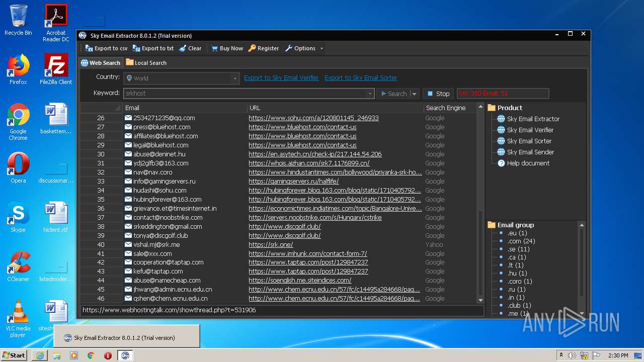This screenshot has width=644, height=362.
Task: Click the Buy Now cart icon
Action: (214, 48)
